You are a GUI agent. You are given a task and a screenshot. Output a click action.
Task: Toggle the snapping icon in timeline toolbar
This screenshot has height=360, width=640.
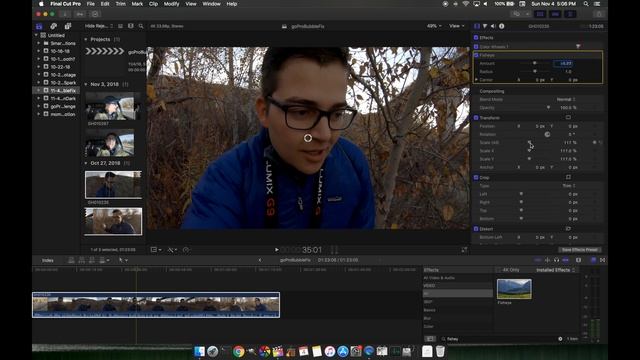click(x=566, y=260)
